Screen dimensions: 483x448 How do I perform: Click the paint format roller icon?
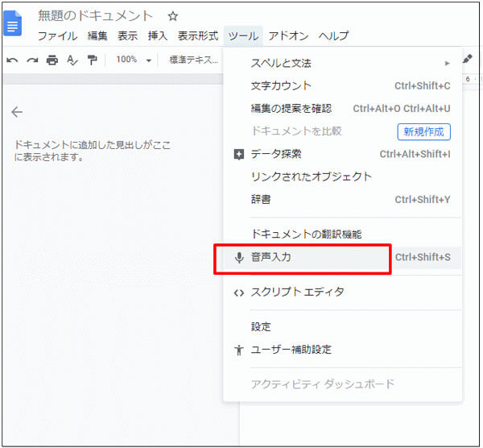click(x=92, y=60)
